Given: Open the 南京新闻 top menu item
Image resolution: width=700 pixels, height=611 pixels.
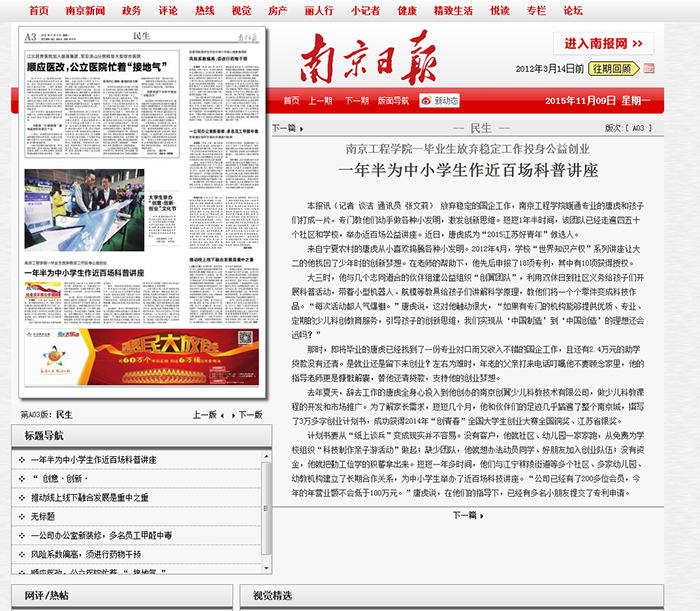Looking at the screenshot, I should coord(85,10).
